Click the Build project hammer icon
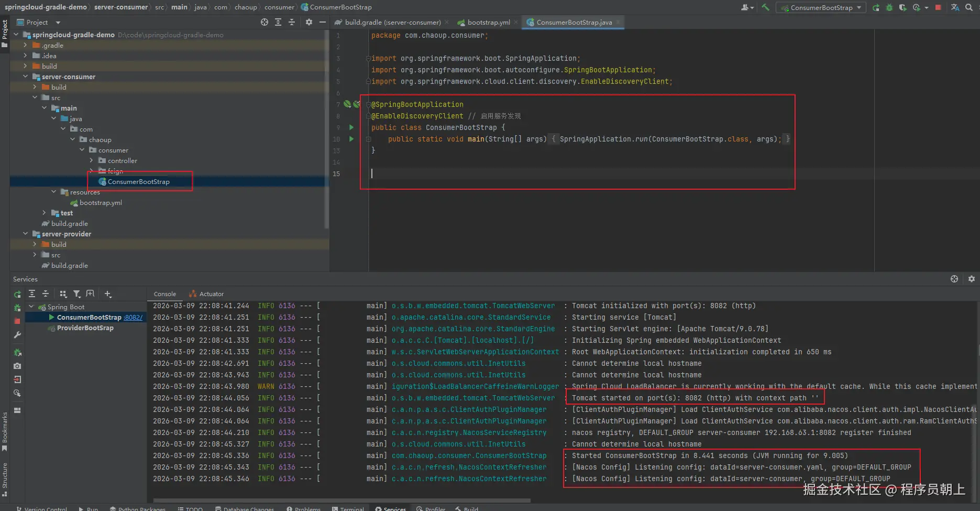980x511 pixels. [x=765, y=7]
